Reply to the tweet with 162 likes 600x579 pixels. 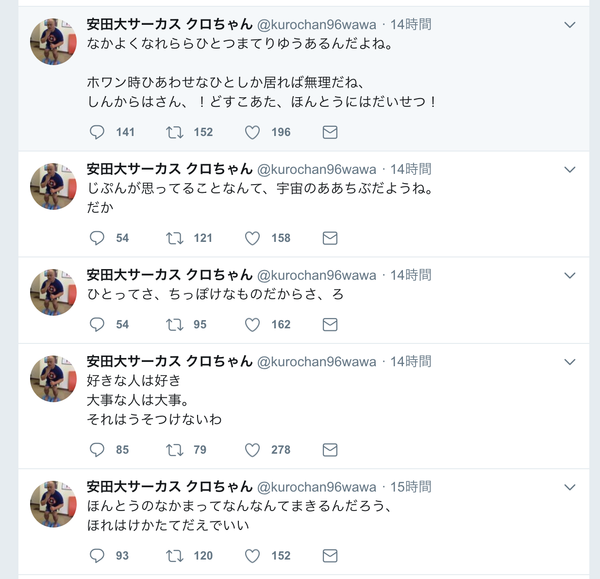pos(97,324)
